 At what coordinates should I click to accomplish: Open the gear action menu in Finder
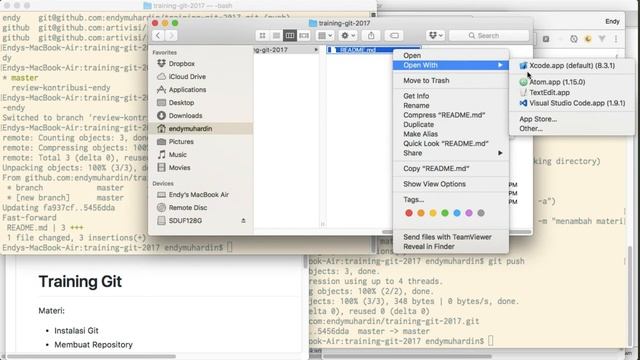pyautogui.click(x=348, y=36)
